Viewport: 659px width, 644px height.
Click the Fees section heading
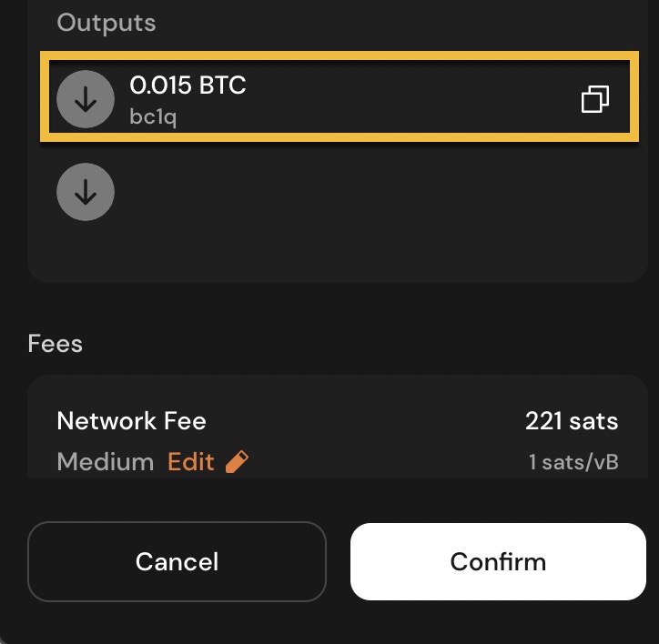pos(56,344)
